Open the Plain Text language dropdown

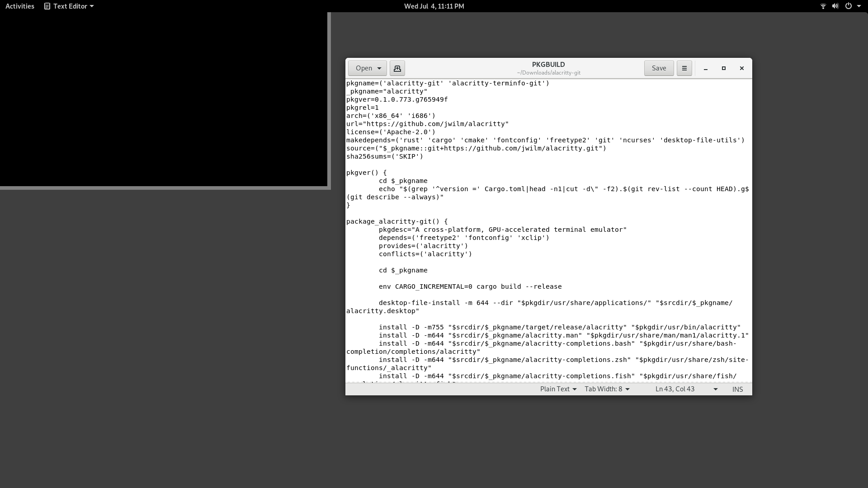pyautogui.click(x=558, y=389)
